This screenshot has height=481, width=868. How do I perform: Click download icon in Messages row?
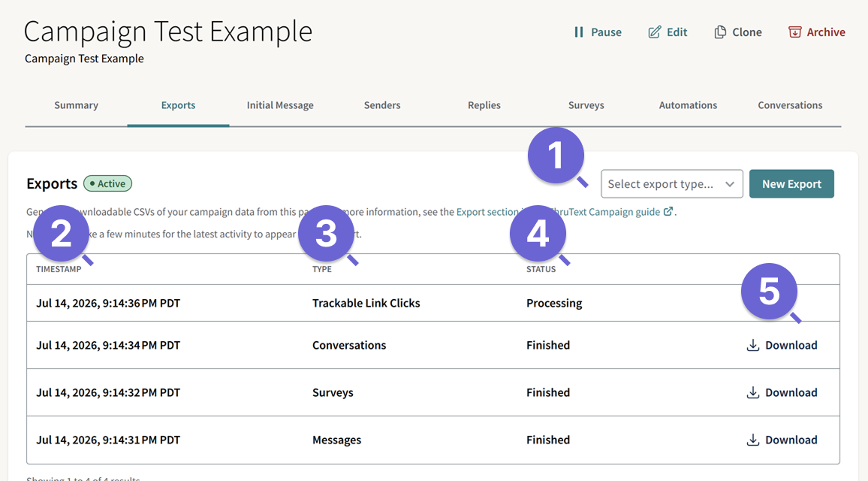point(753,440)
